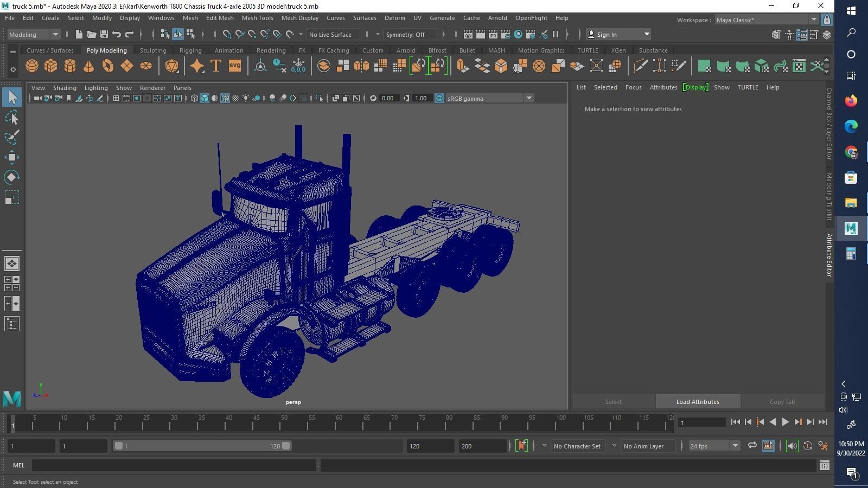
Task: Activate the Lasso select tool
Action: [12, 118]
